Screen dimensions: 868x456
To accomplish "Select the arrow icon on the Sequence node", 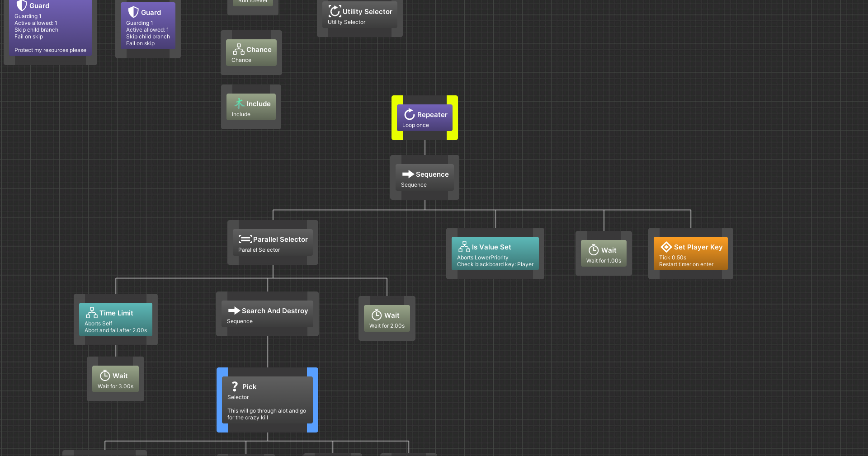I will (409, 174).
